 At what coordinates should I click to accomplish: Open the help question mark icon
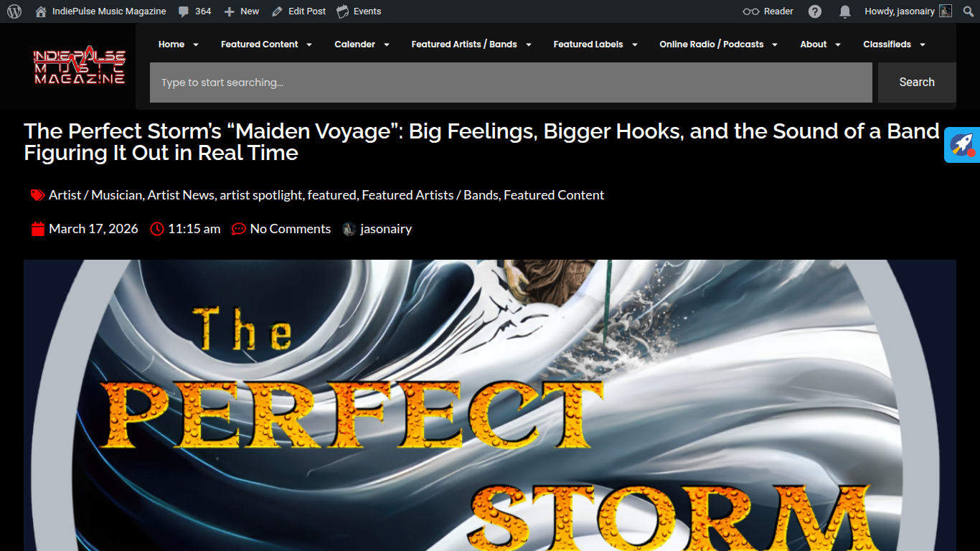coord(815,11)
